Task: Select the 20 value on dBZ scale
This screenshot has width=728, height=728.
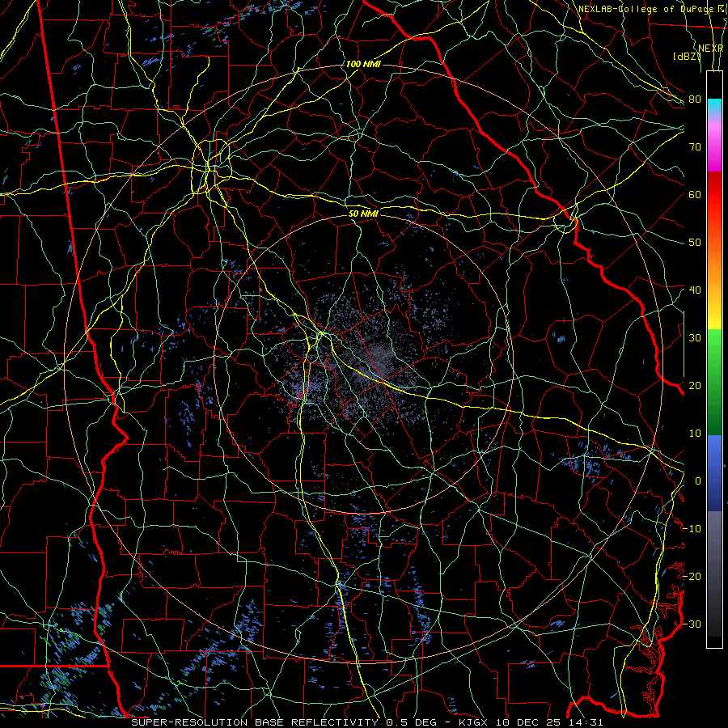Action: 695,385
